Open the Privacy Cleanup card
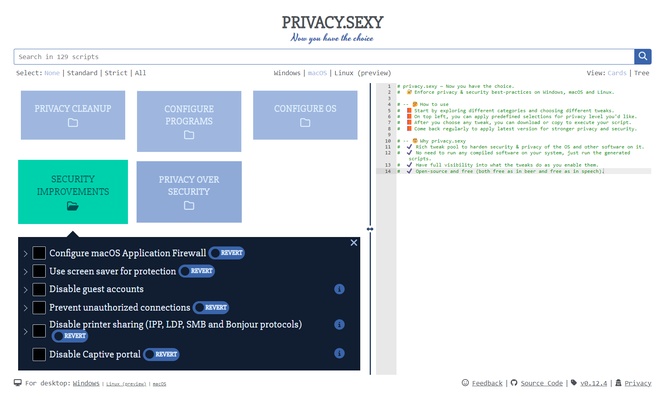 73,115
